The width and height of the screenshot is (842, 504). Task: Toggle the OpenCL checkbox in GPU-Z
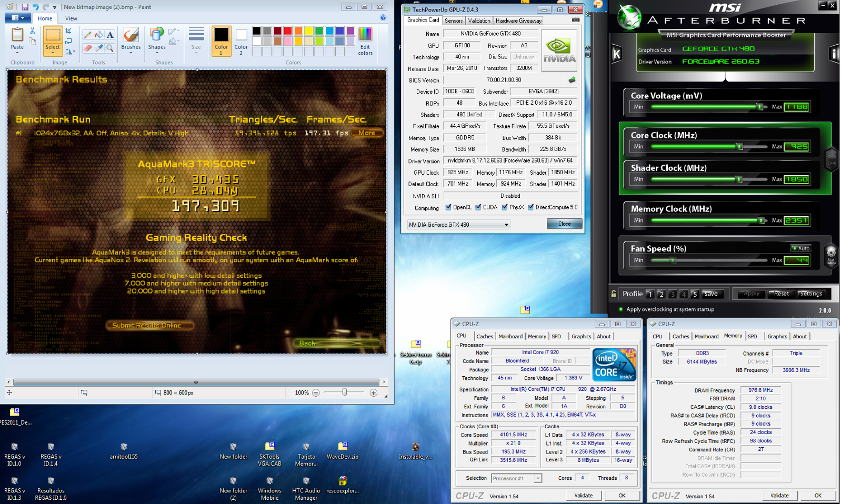pos(448,207)
